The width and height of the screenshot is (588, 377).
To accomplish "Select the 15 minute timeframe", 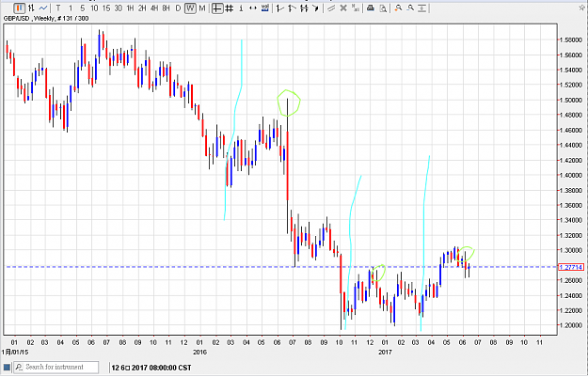I will pos(106,8).
